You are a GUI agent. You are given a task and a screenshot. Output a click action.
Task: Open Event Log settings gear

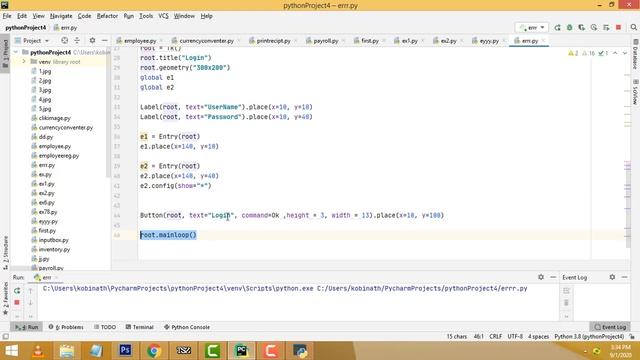[x=612, y=277]
